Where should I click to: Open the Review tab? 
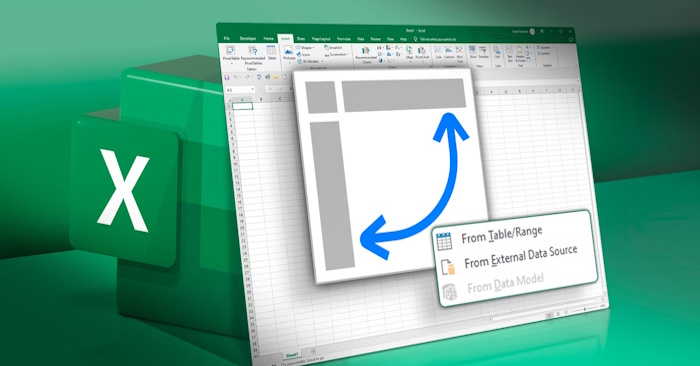(375, 39)
